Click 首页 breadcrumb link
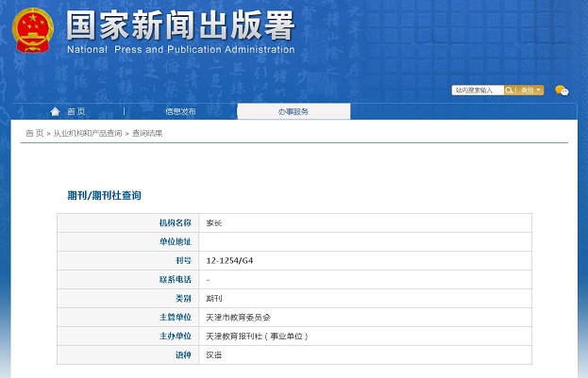 pos(34,134)
